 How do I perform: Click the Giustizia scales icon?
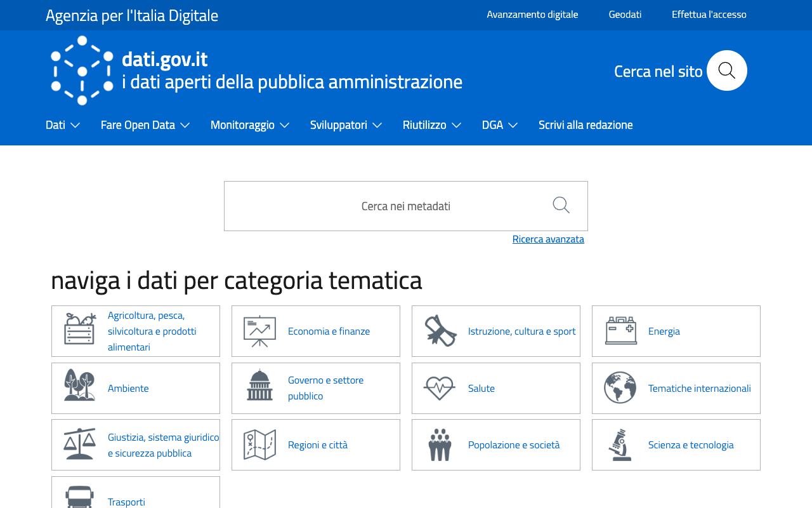79,443
